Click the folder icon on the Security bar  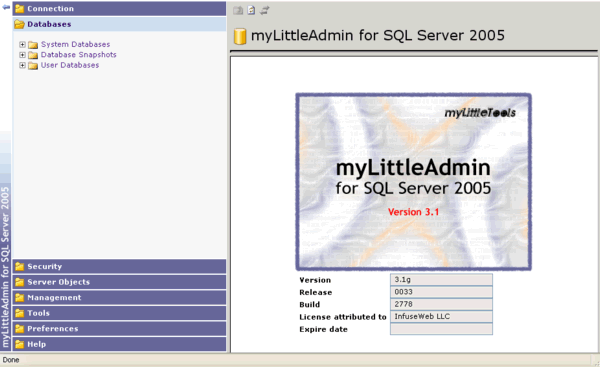(20, 266)
